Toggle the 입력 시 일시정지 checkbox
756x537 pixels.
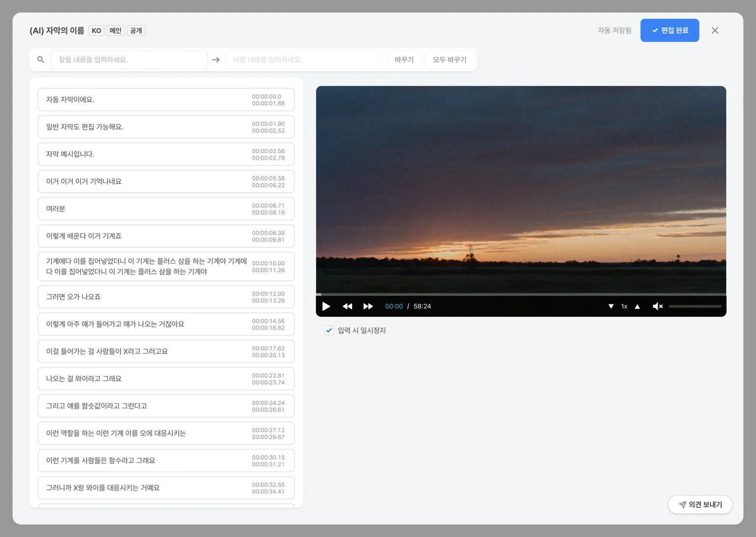click(x=329, y=330)
